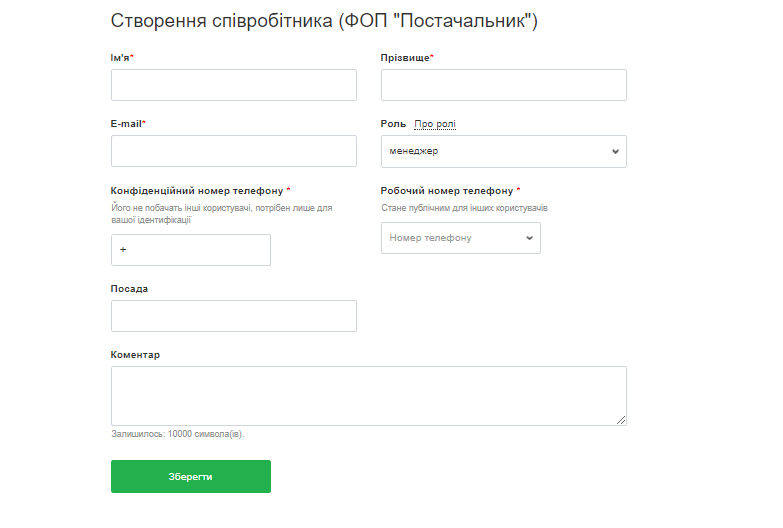Click inside the Коментар text area
Viewport: 783px width, 528px height.
(x=368, y=395)
